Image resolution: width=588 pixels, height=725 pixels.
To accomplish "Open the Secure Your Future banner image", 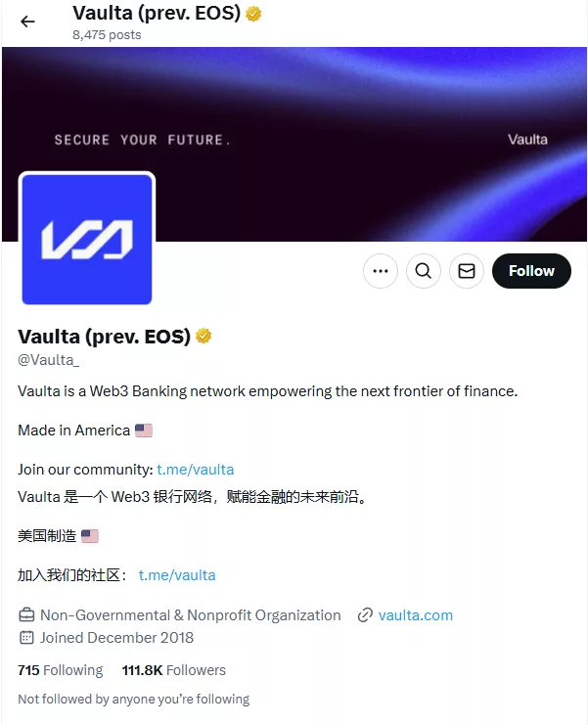I will click(x=294, y=144).
